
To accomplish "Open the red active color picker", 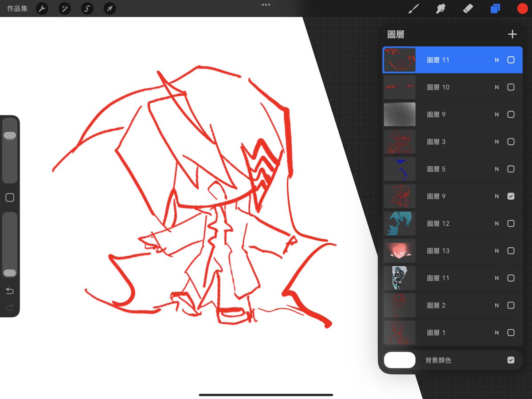I will click(522, 8).
